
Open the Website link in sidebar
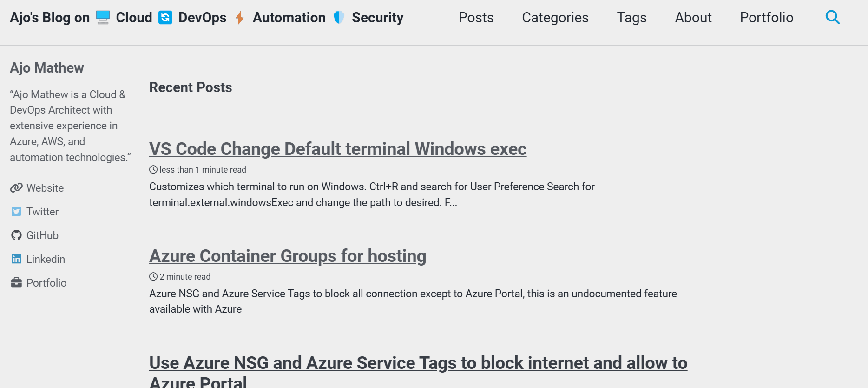[x=45, y=188]
